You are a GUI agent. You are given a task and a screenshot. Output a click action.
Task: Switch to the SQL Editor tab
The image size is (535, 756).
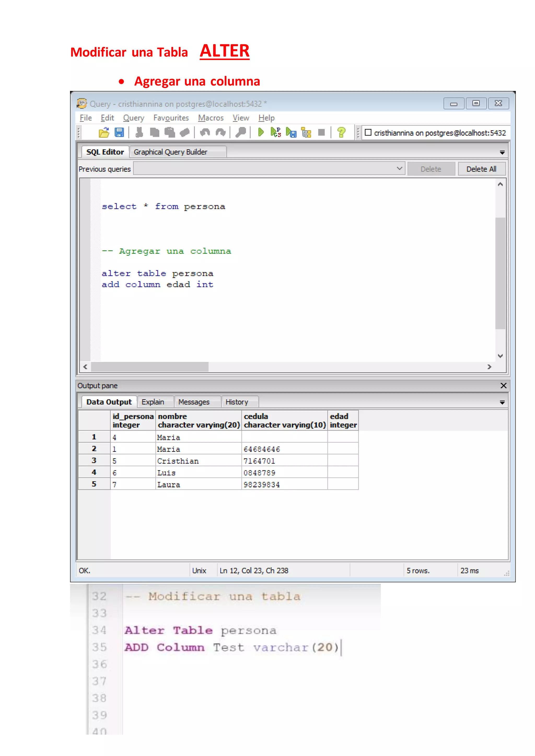pyautogui.click(x=105, y=152)
